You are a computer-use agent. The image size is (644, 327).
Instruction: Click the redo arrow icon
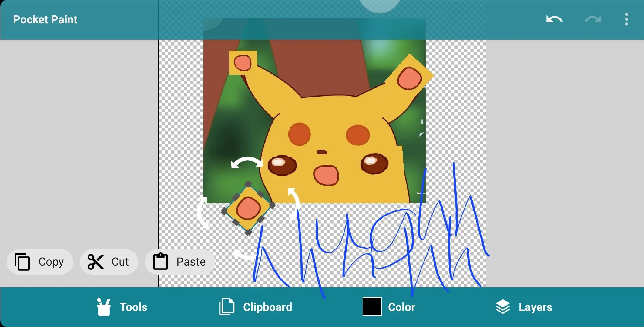coord(593,19)
